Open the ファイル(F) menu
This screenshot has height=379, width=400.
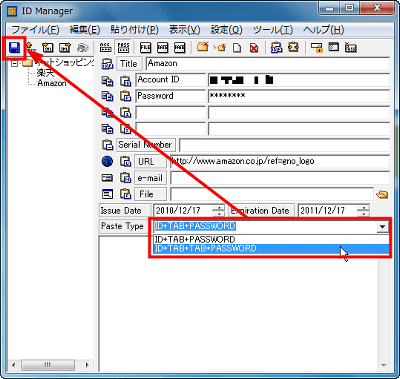point(35,30)
